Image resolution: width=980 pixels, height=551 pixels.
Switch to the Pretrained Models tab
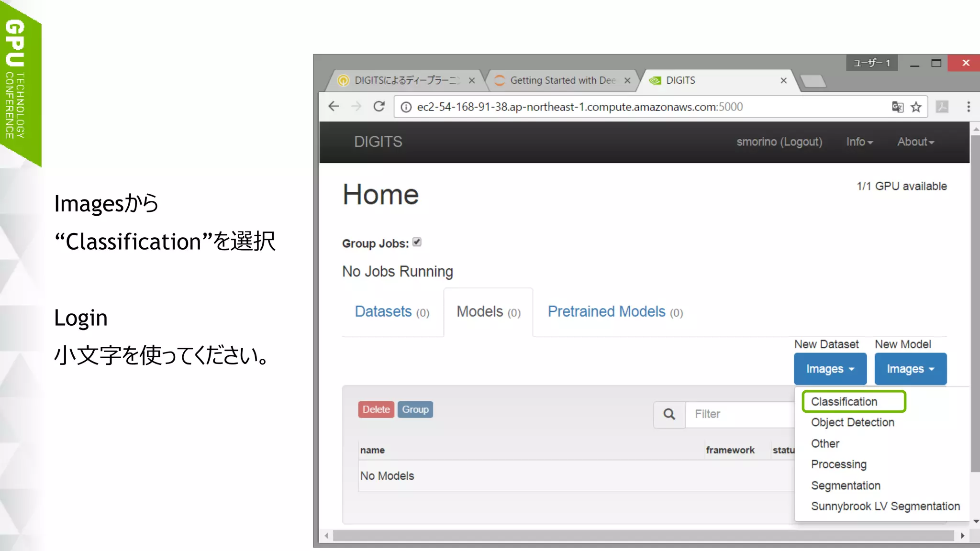pos(615,312)
